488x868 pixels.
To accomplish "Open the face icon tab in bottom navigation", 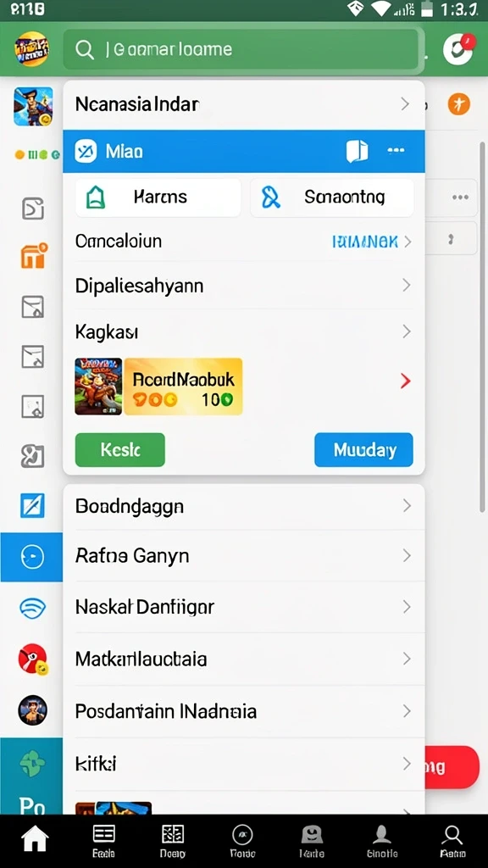I will pos(312,842).
